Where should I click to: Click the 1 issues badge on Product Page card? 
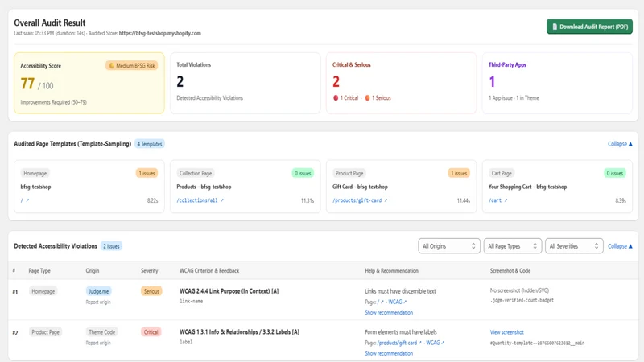click(x=459, y=173)
